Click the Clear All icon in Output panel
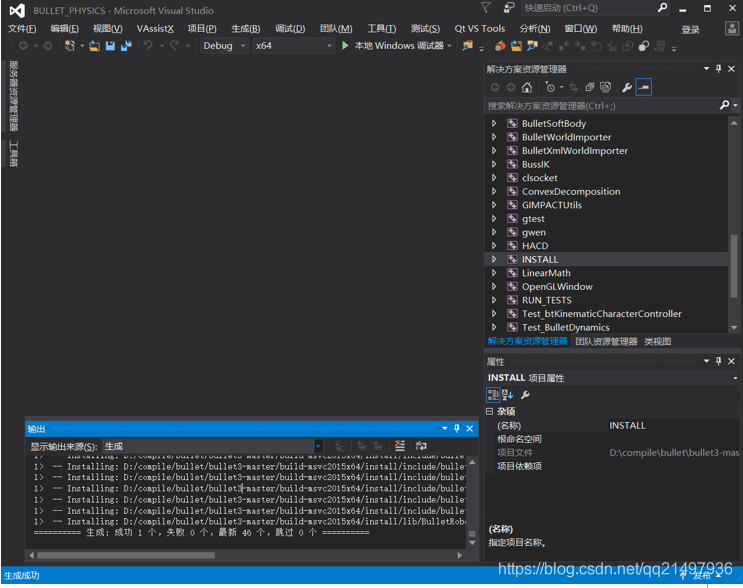Screen dimensions: 743x588 pyautogui.click(x=400, y=446)
